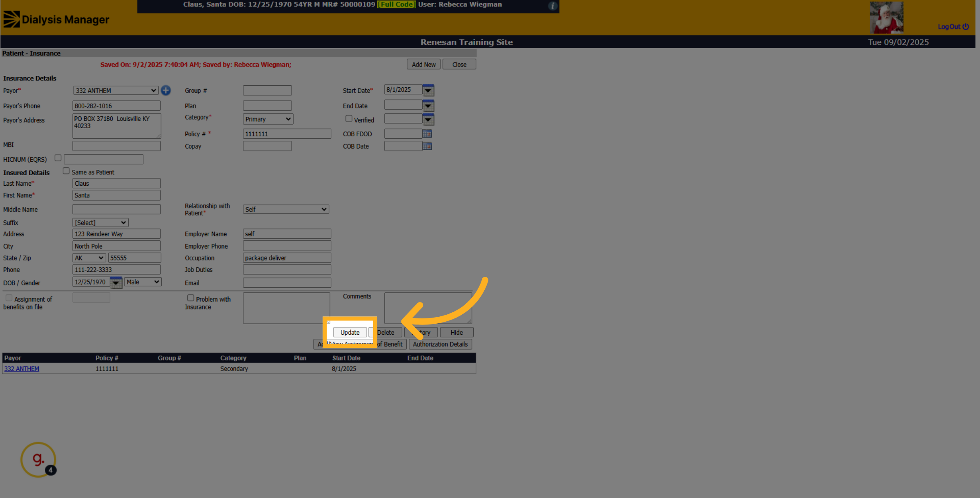This screenshot has width=980, height=498.
Task: Click the Employer Phone field
Action: pyautogui.click(x=287, y=246)
